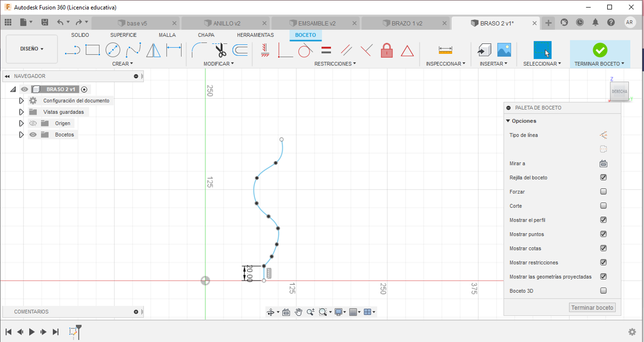Viewport: 644px width, 342px height.
Task: Toggle Mostrar cotas checkbox
Action: pyautogui.click(x=603, y=248)
